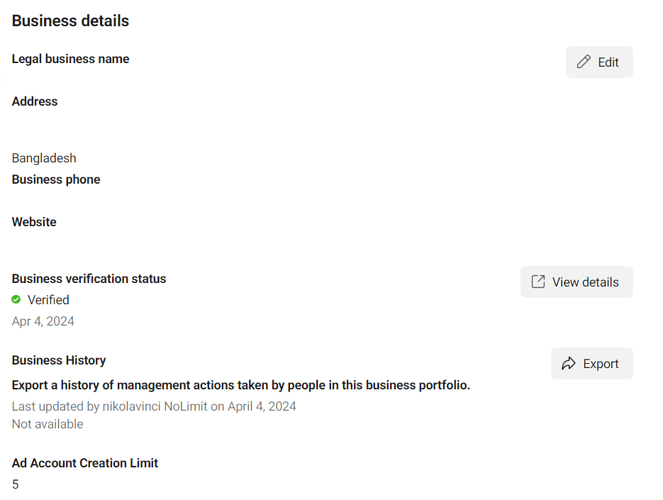Click the Address field label
Viewport: 663px width, 500px height.
click(x=35, y=101)
